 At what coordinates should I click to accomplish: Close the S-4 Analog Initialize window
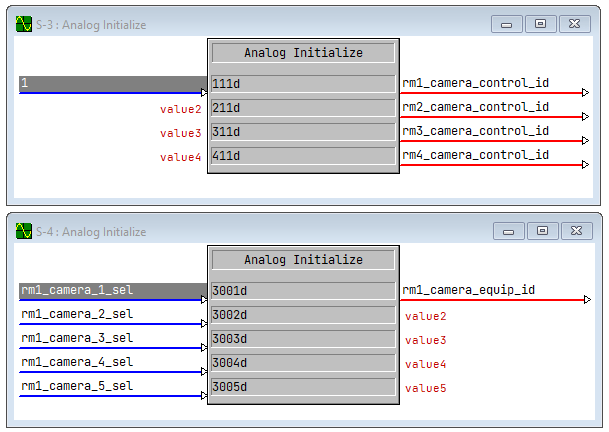tap(574, 230)
